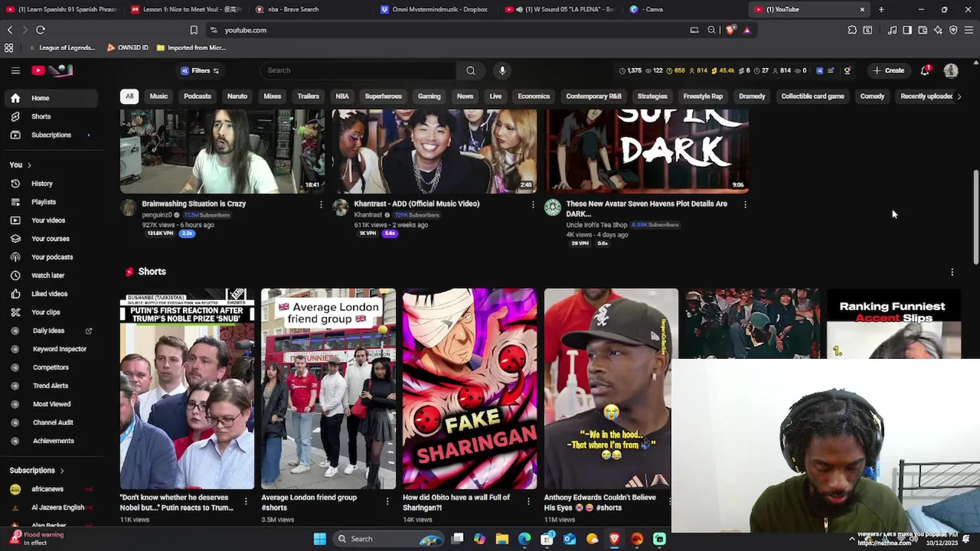Toggle the browser sidebar panel icon
This screenshot has width=980, height=551.
pos(907,30)
